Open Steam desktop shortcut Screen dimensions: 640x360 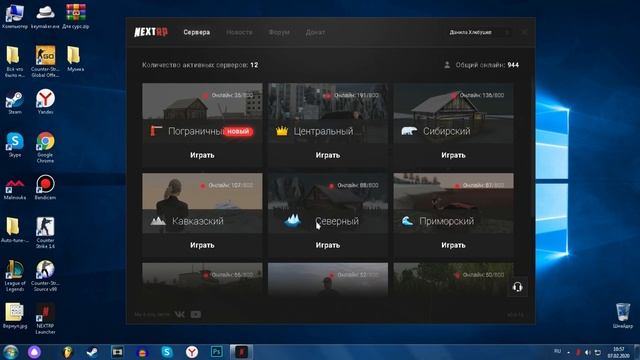point(15,102)
